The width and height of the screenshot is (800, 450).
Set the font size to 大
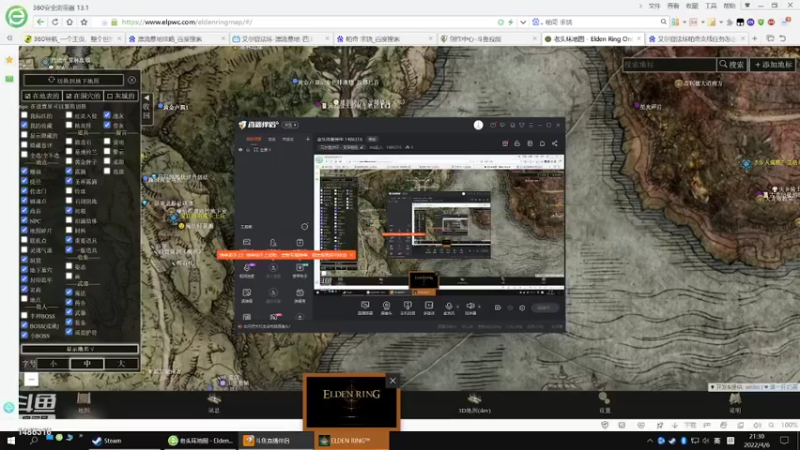[x=121, y=364]
